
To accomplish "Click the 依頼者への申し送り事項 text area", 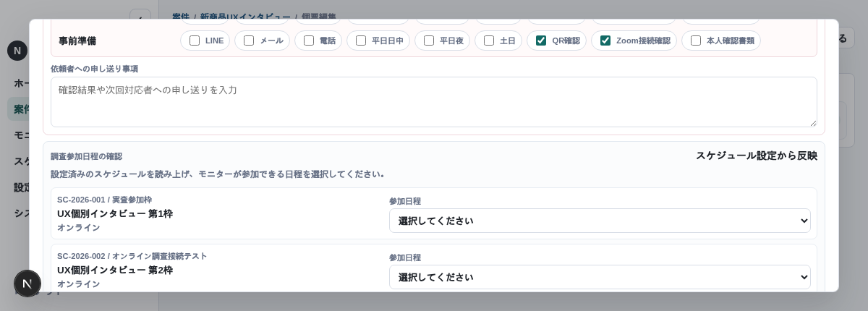I will click(434, 102).
